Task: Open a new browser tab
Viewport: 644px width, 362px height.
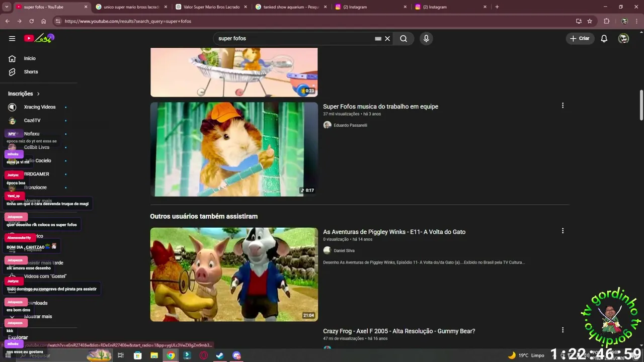Action: coord(497,7)
